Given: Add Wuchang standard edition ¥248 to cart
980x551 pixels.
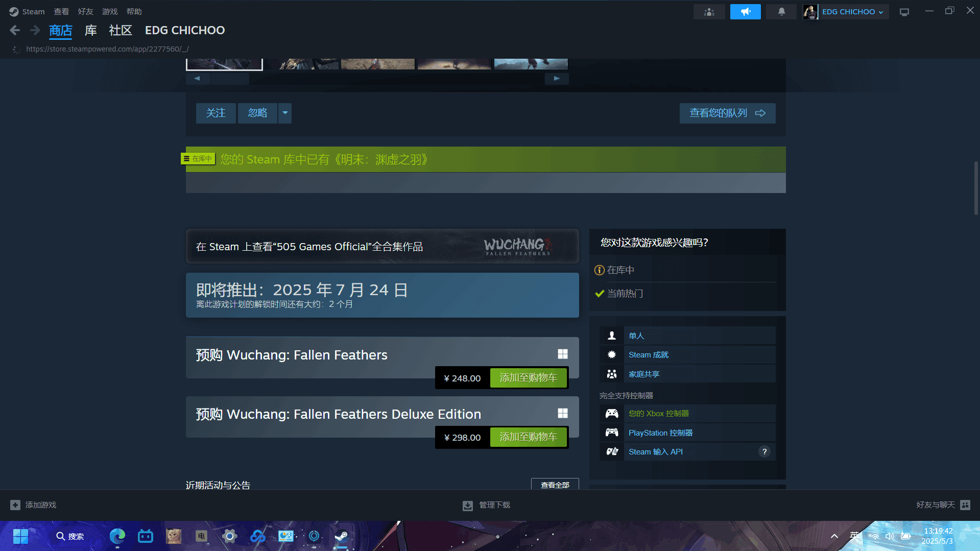Looking at the screenshot, I should click(528, 378).
